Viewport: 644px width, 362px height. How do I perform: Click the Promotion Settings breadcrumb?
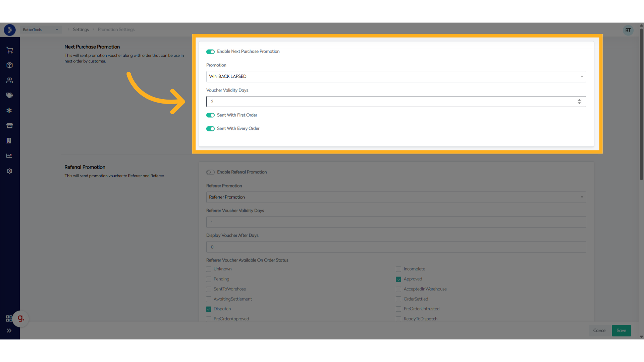116,29
